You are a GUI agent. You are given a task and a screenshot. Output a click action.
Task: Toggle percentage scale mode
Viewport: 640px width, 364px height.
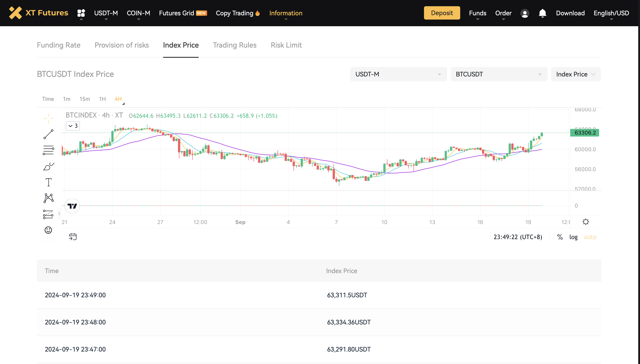click(560, 237)
